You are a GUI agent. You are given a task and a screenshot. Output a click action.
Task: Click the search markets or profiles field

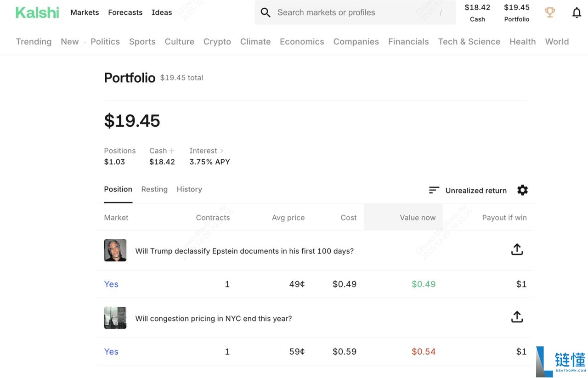(x=355, y=12)
